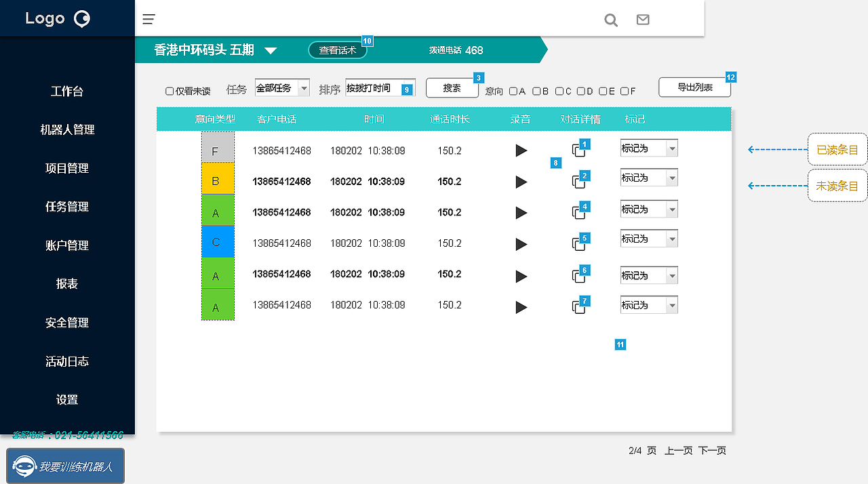
Task: Open 设置 in sidebar
Action: 67,401
